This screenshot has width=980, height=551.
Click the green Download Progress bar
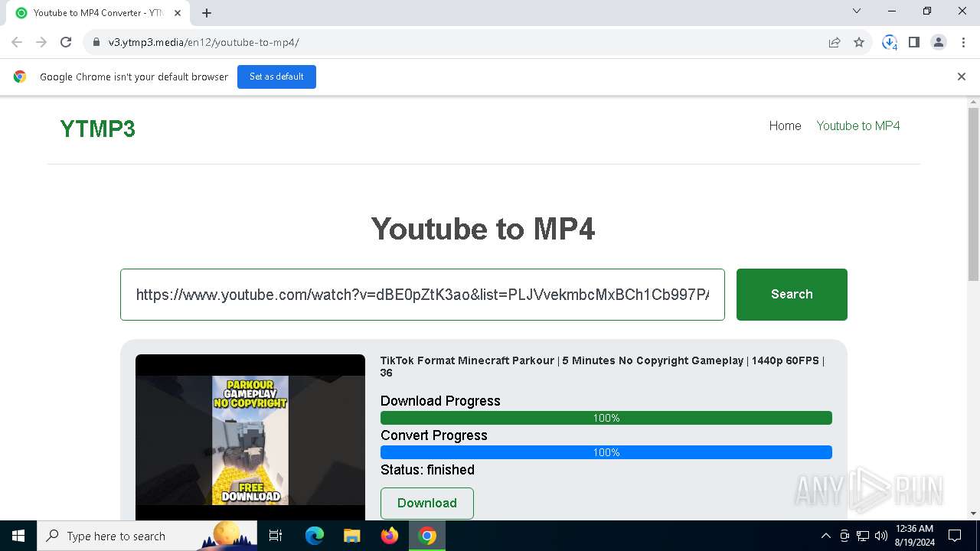[606, 418]
